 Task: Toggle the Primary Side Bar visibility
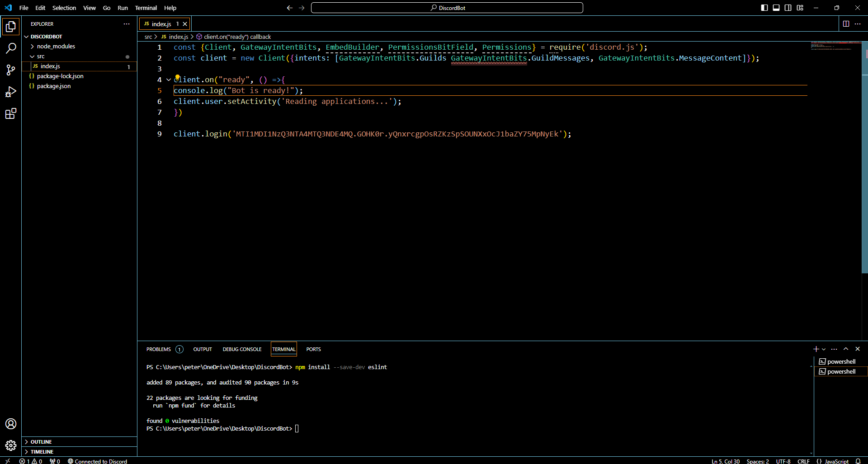point(764,8)
